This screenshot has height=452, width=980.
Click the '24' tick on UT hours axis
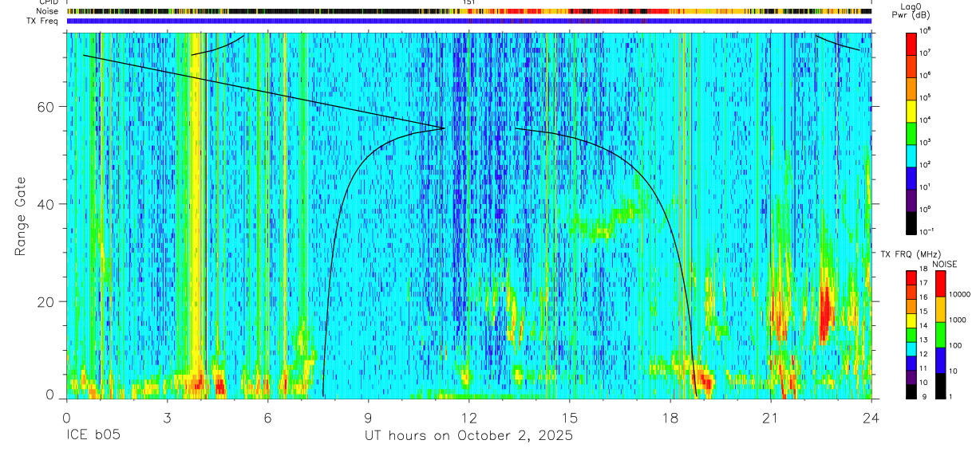pos(871,417)
